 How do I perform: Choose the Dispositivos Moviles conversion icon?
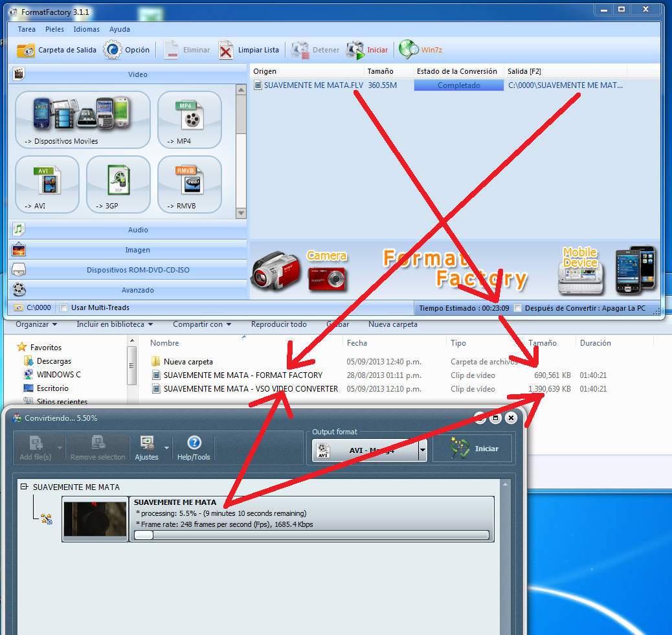tap(83, 120)
